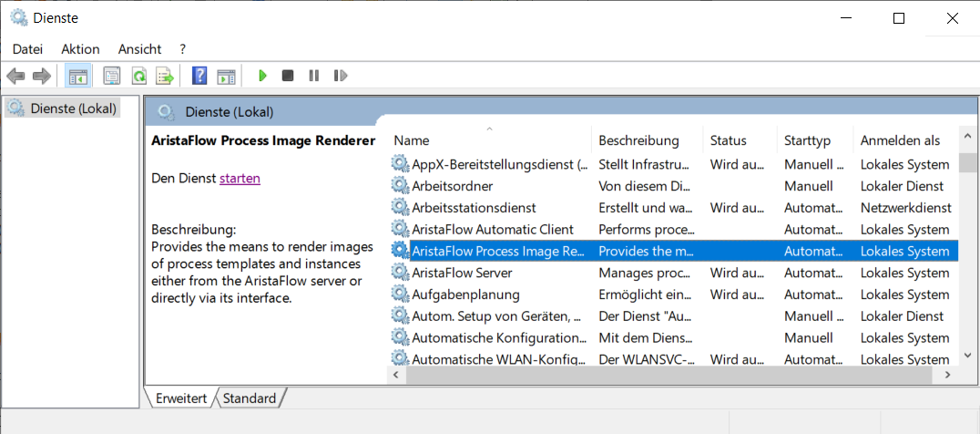Click the 'starten' link
980x434 pixels.
coord(240,178)
